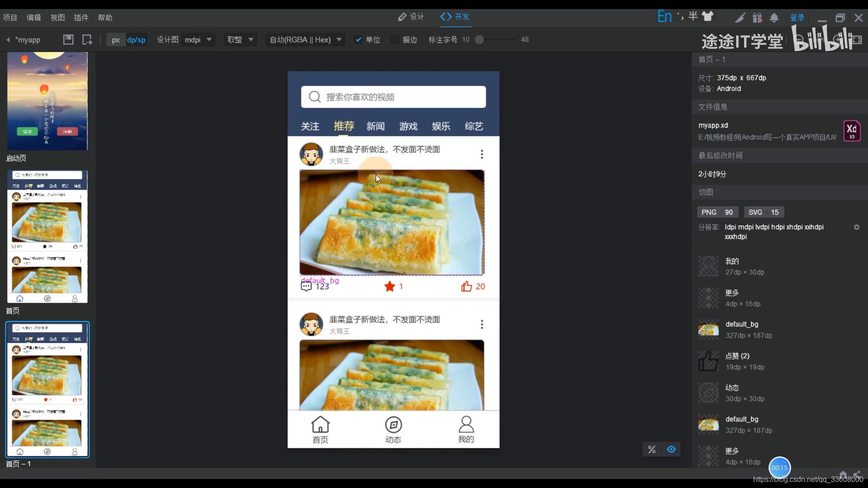
Task: Click the pencil design mode icon
Action: point(402,17)
